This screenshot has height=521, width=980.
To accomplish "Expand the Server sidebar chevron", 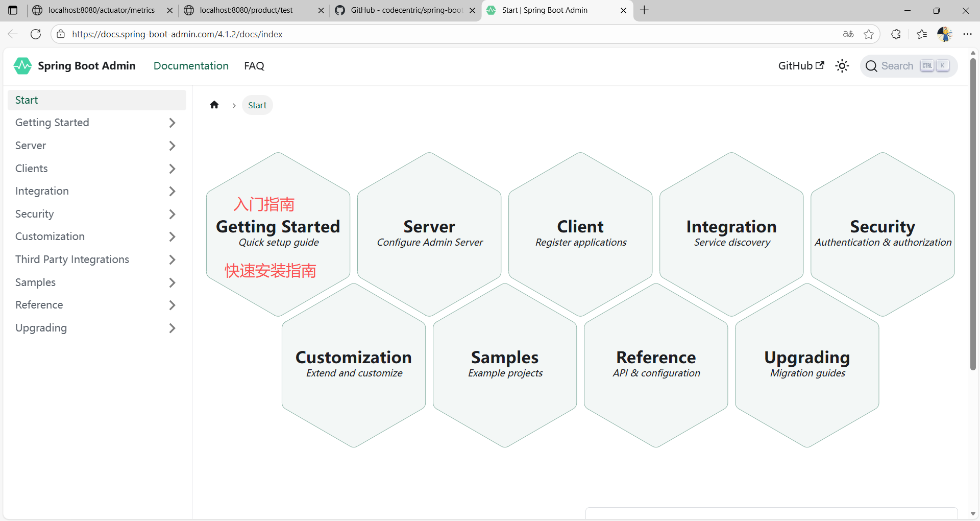I will click(x=172, y=146).
